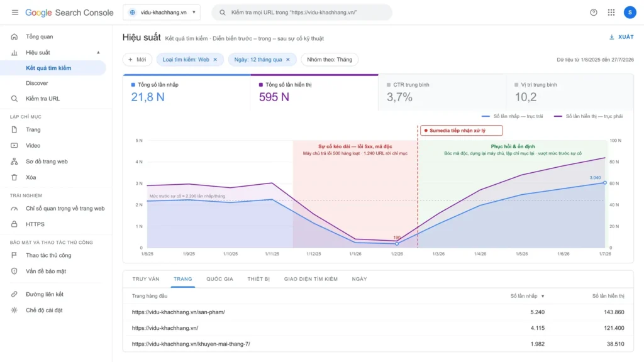Screen dimensions: 644x362
Task: Open Sơ đồ trang web in sidebar
Action: 47,162
